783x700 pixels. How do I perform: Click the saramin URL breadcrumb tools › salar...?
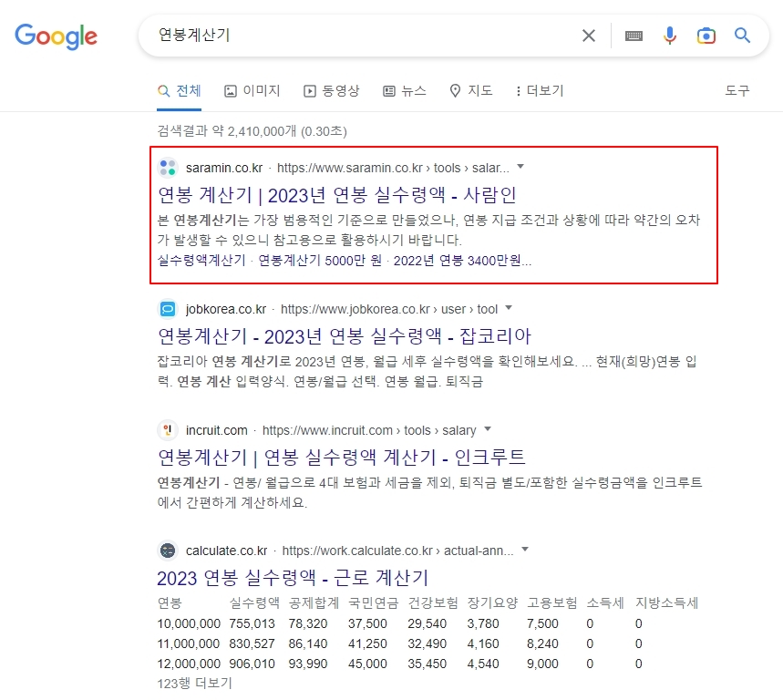pyautogui.click(x=471, y=169)
